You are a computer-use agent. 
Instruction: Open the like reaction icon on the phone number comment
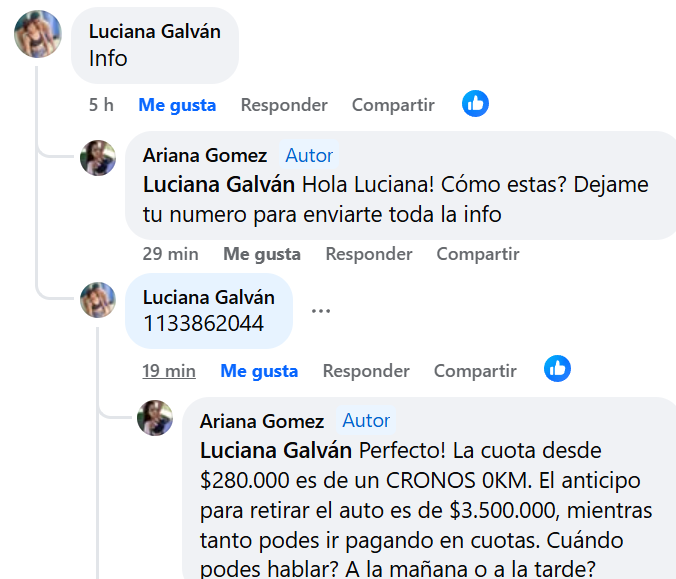(x=557, y=369)
